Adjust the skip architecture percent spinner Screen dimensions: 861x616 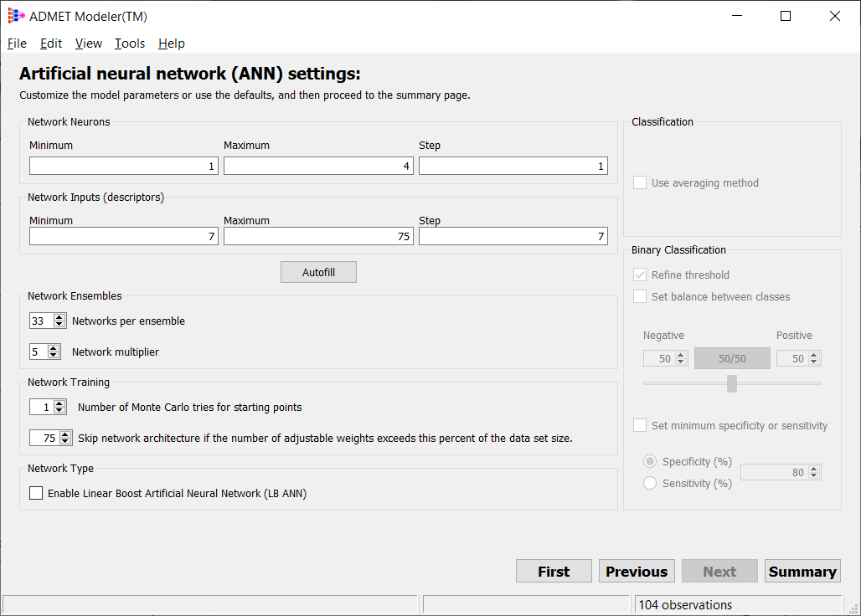(x=50, y=438)
